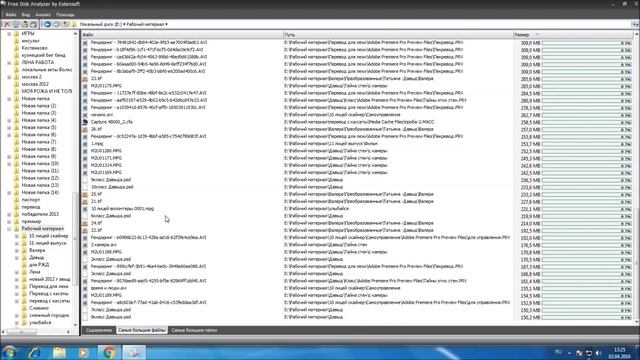Select file M2U01175.MPG
640x360 pixels.
point(106,86)
